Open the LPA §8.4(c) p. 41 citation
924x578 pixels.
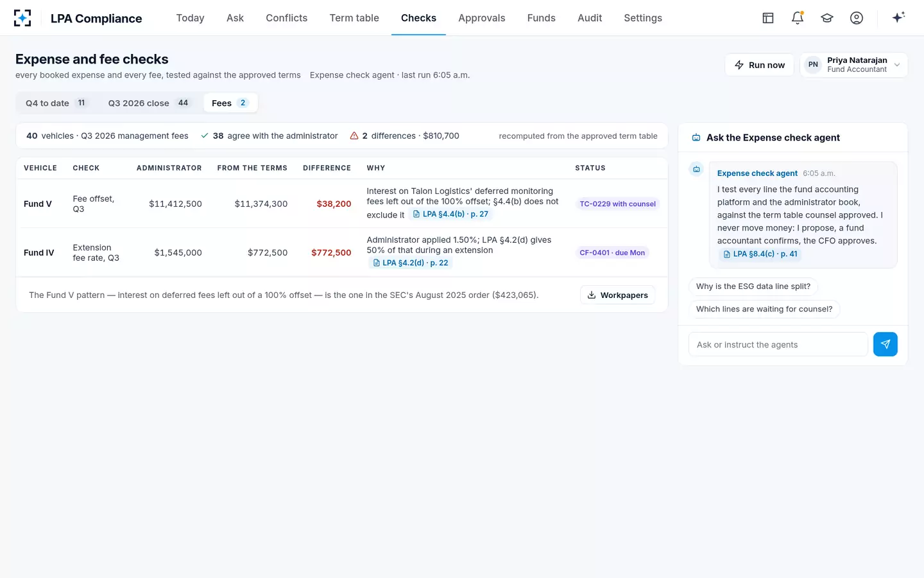(760, 254)
